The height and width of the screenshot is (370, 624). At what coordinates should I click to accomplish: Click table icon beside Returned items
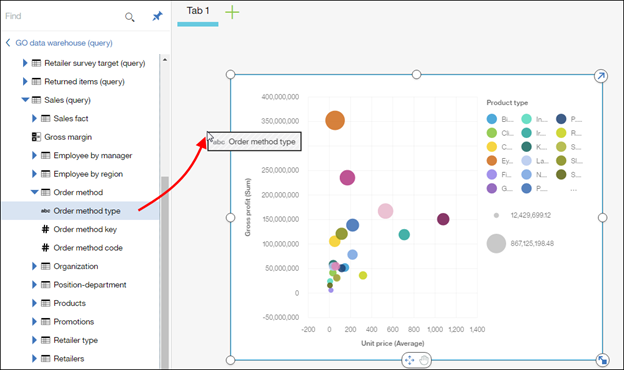36,82
